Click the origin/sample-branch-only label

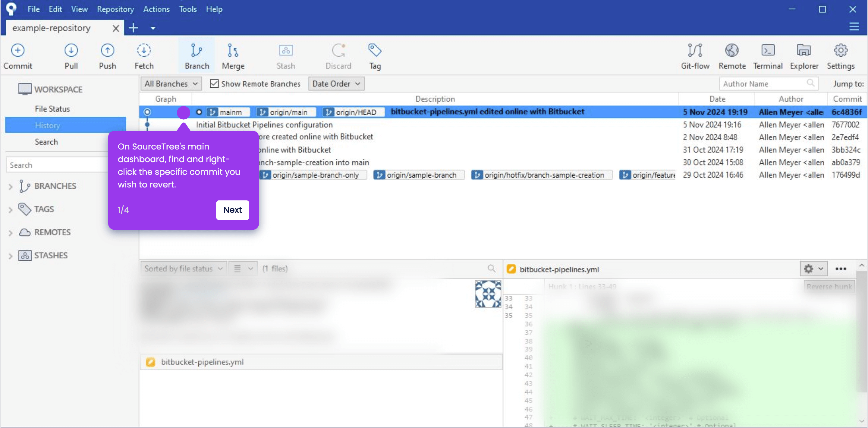coord(313,175)
